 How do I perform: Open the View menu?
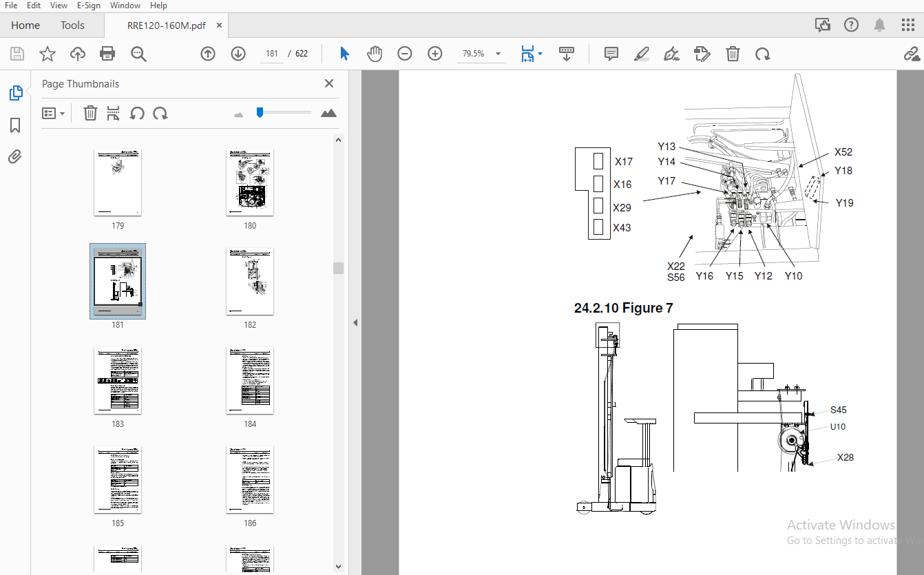pyautogui.click(x=59, y=6)
